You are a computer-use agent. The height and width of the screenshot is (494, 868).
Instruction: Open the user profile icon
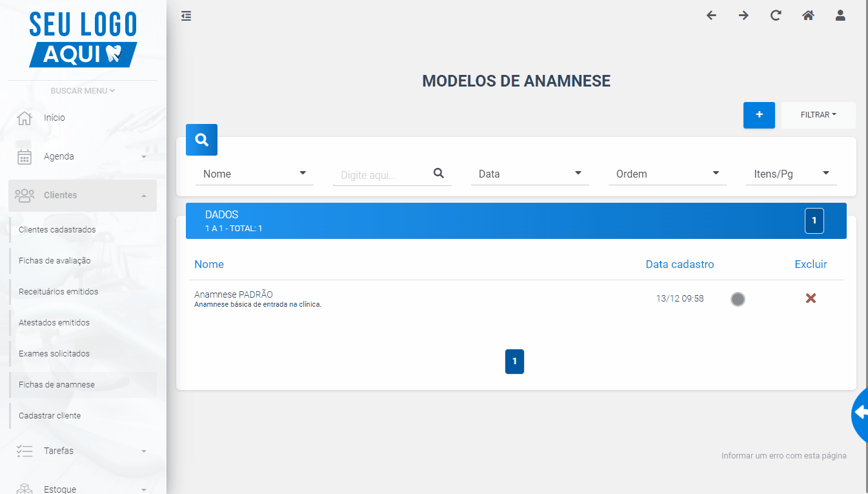(840, 15)
